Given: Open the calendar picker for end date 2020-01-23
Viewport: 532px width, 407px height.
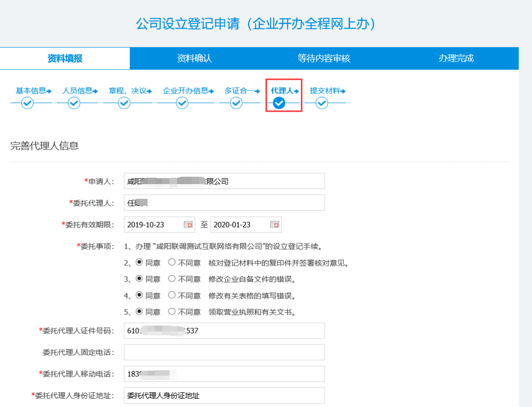Looking at the screenshot, I should 275,224.
